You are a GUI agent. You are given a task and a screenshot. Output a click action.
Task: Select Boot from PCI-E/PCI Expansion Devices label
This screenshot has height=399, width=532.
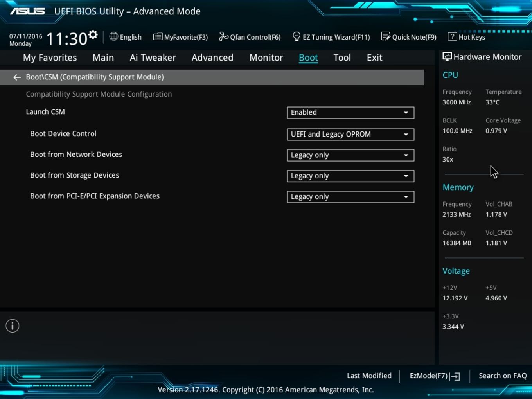[95, 196]
